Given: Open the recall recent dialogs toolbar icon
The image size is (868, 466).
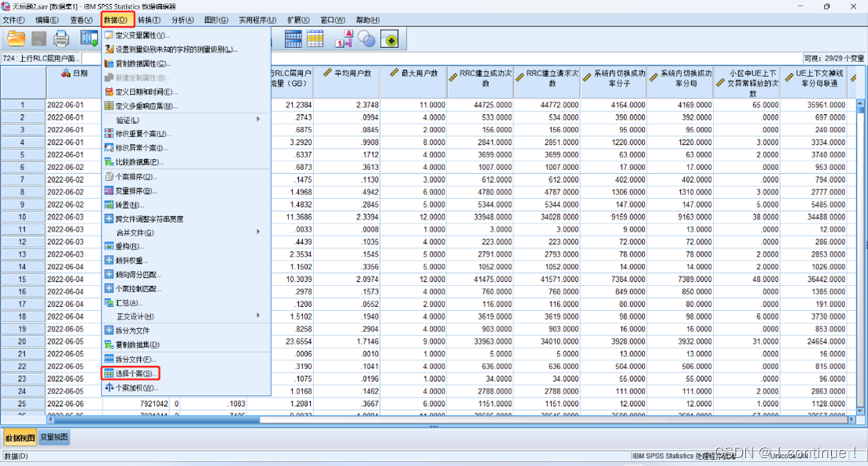Looking at the screenshot, I should click(89, 39).
